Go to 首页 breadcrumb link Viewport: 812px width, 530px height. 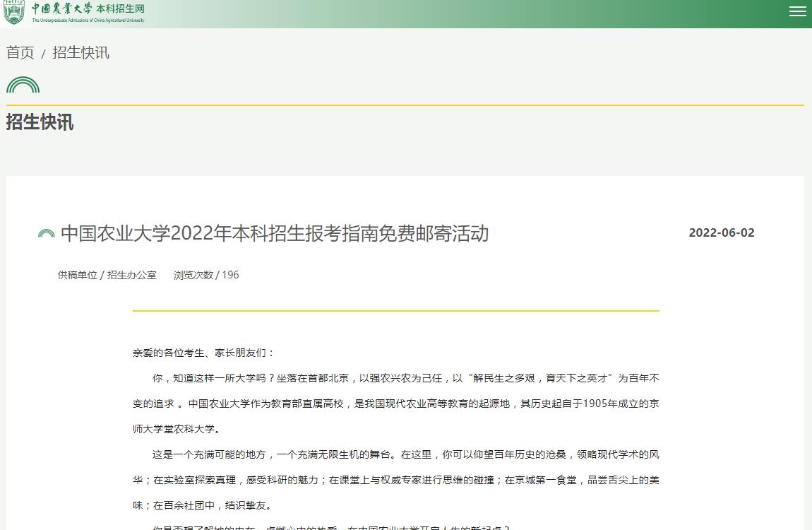pos(20,53)
